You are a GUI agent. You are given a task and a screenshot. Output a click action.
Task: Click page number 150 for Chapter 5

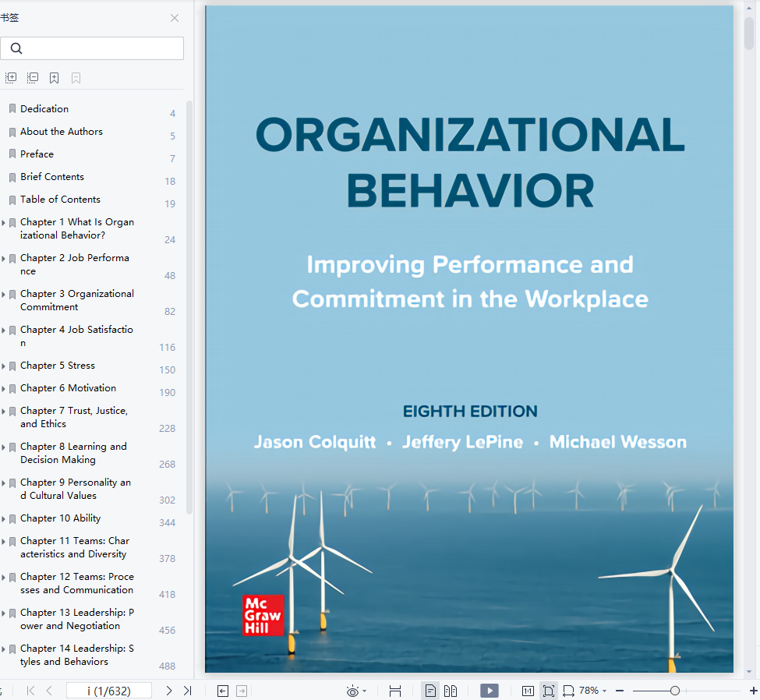pos(168,369)
